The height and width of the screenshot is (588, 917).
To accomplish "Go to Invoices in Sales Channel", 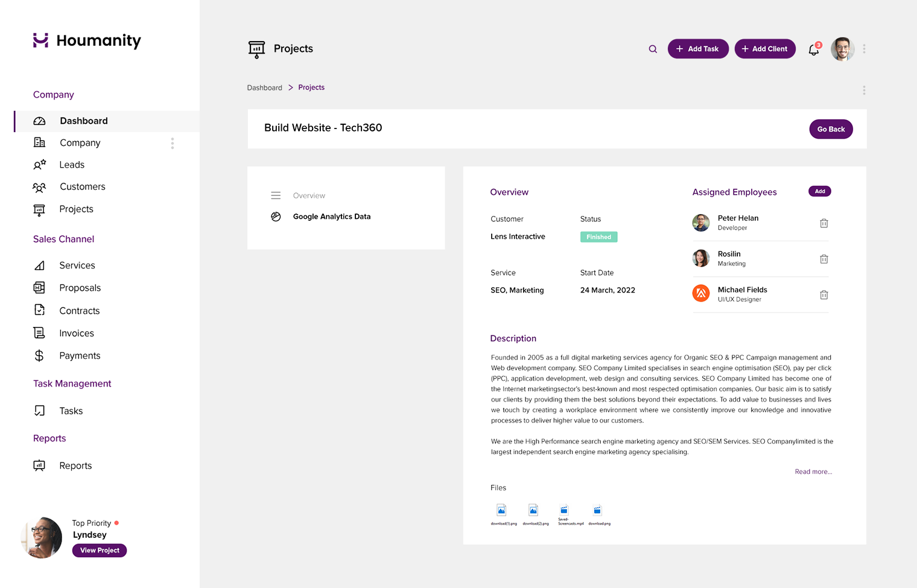I will pyautogui.click(x=77, y=333).
